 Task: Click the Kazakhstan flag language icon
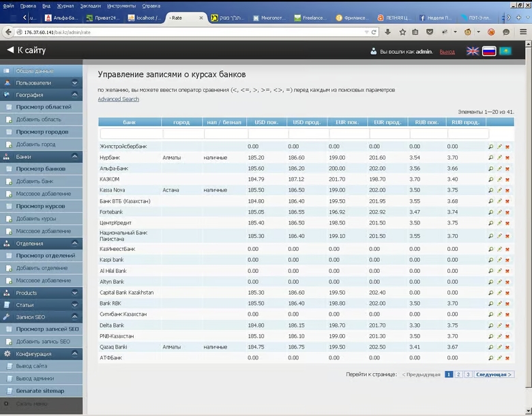coord(505,51)
